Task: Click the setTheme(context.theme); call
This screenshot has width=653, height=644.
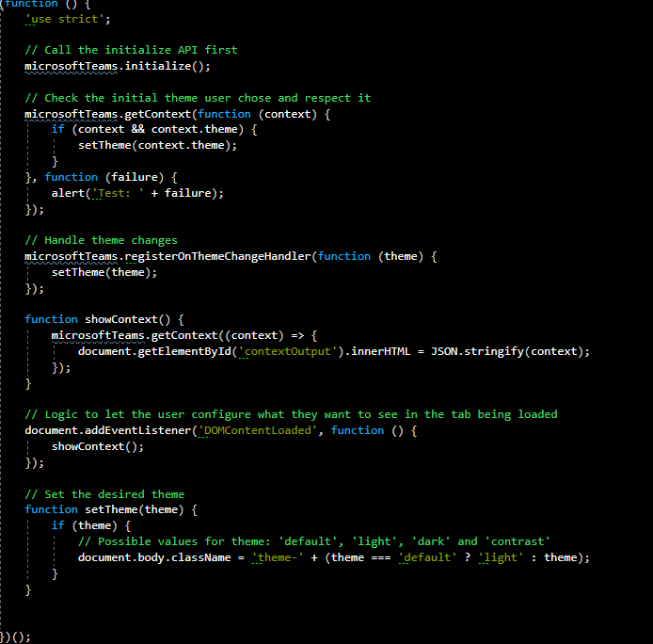Action: point(157,146)
